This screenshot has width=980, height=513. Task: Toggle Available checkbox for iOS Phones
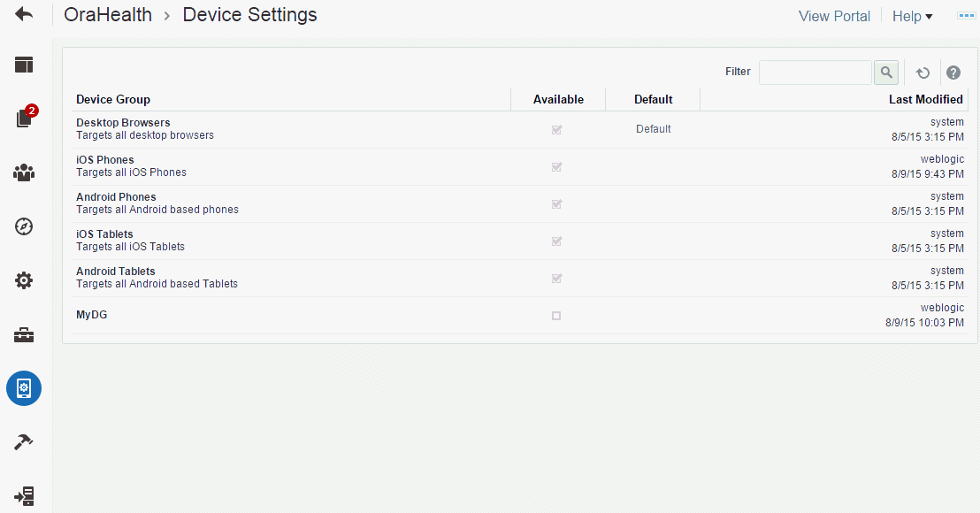click(x=556, y=167)
